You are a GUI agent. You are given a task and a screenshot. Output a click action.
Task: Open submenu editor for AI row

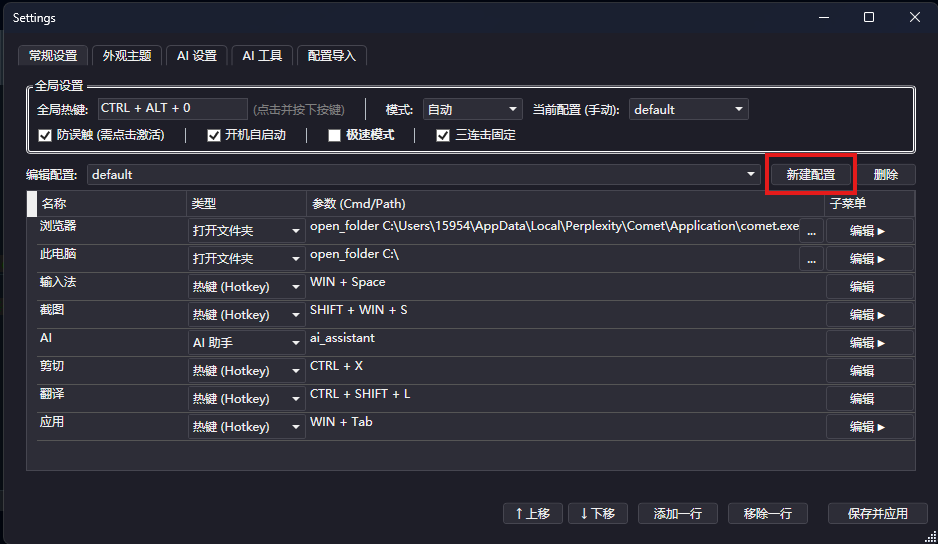click(x=869, y=342)
